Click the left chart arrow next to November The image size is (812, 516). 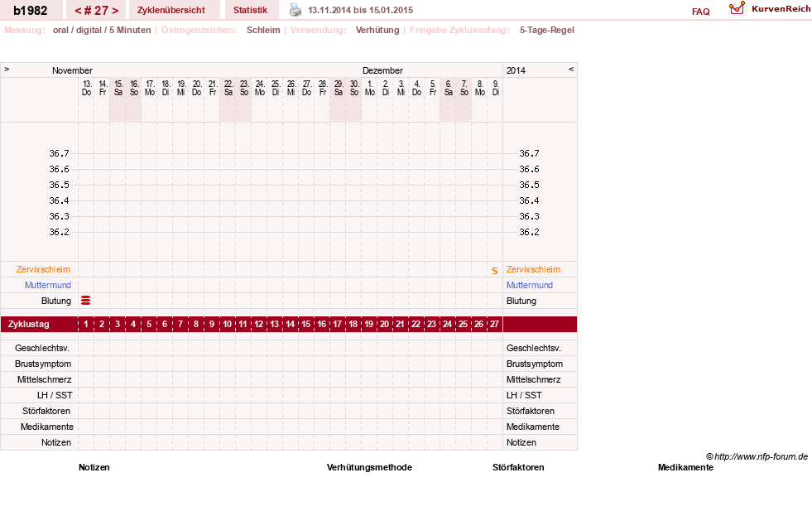[x=7, y=69]
